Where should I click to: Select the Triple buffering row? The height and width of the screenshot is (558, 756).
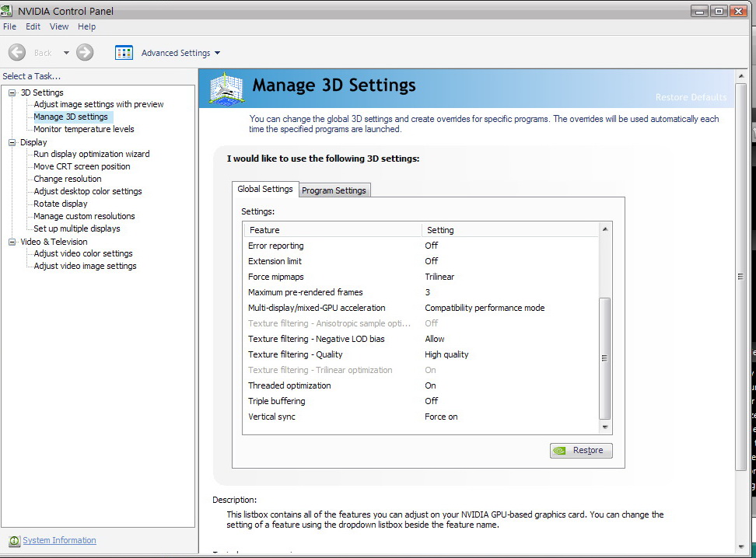[422, 401]
